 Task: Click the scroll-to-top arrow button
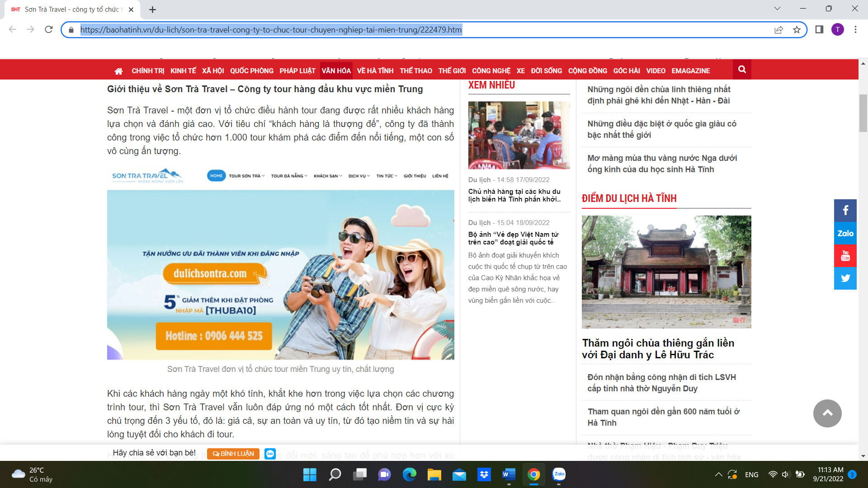[827, 413]
